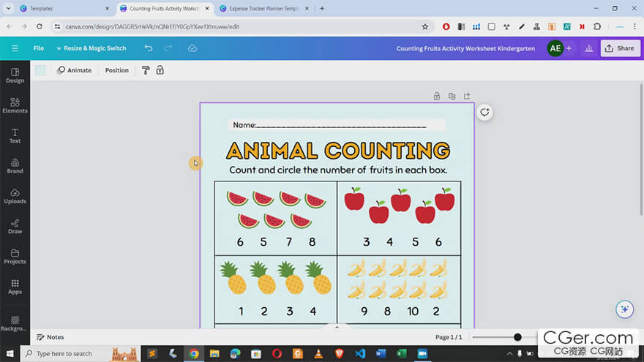Switch to the Templates browser tab
The height and width of the screenshot is (362, 644).
(x=65, y=8)
